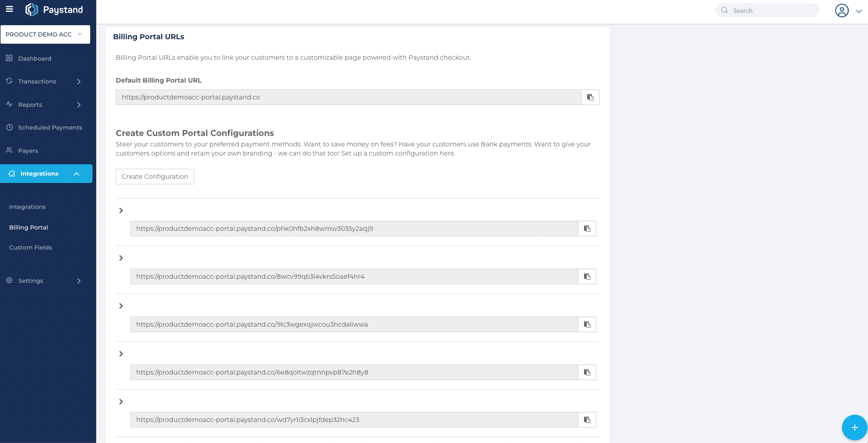Open the user profile avatar icon
This screenshot has width=868, height=443.
pos(842,10)
